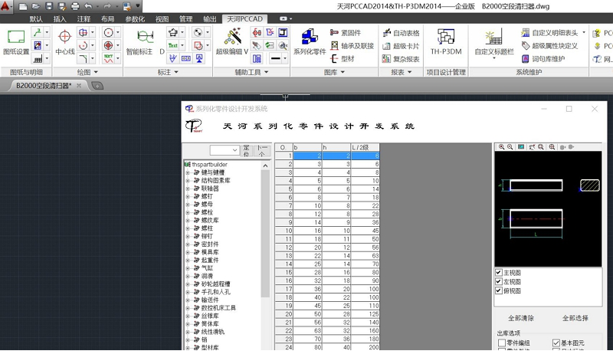Switch to the 插入 ribbon tab
The image size is (613, 364).
pos(60,18)
